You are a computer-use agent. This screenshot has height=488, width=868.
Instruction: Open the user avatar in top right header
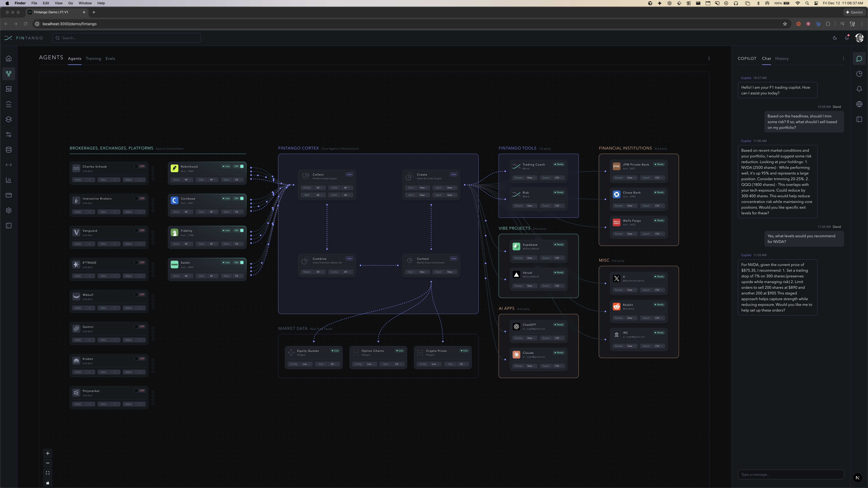(x=859, y=38)
